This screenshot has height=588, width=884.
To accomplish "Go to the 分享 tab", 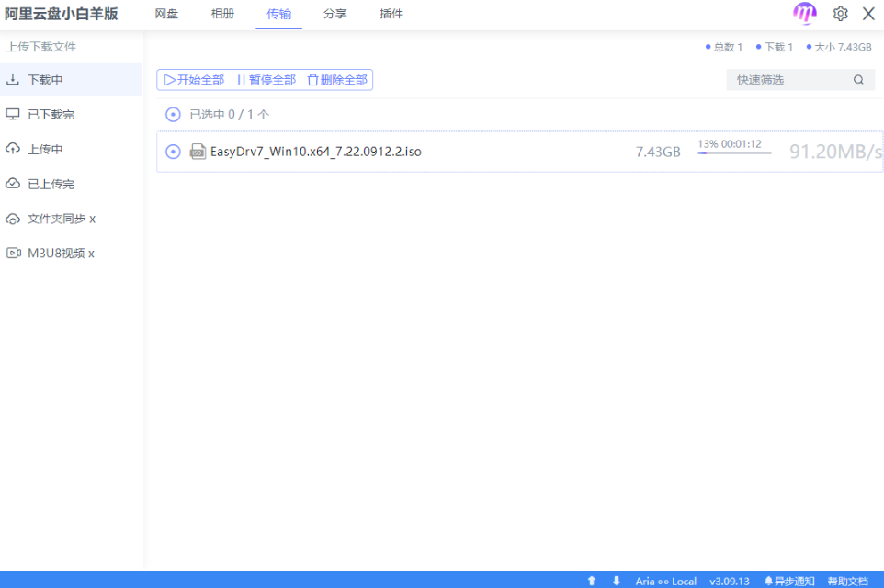I will 334,14.
